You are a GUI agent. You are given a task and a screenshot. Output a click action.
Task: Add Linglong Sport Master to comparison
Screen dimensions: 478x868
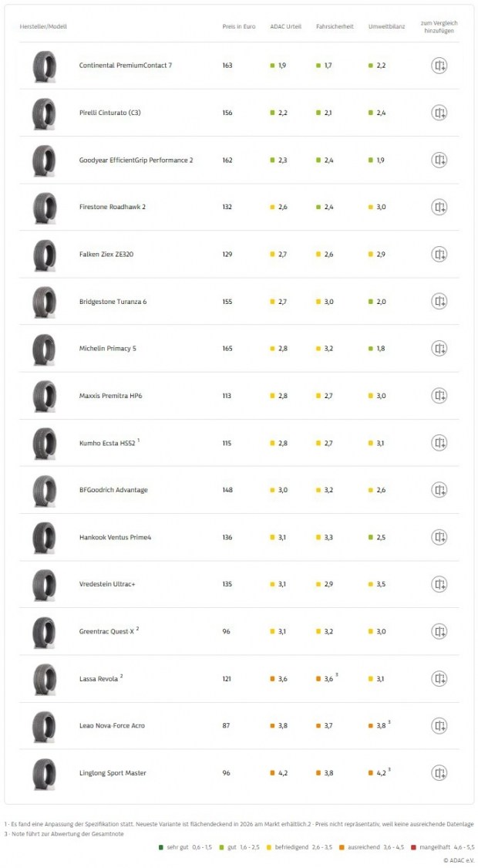click(x=439, y=772)
